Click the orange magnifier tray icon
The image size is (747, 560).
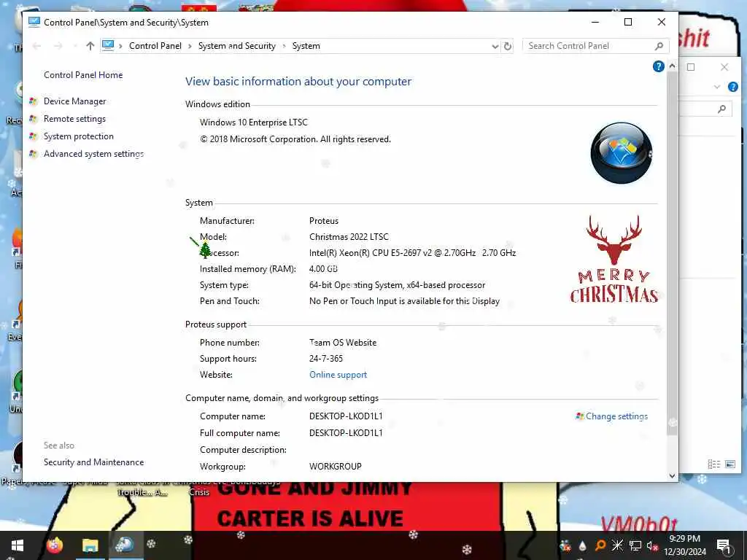coord(600,545)
